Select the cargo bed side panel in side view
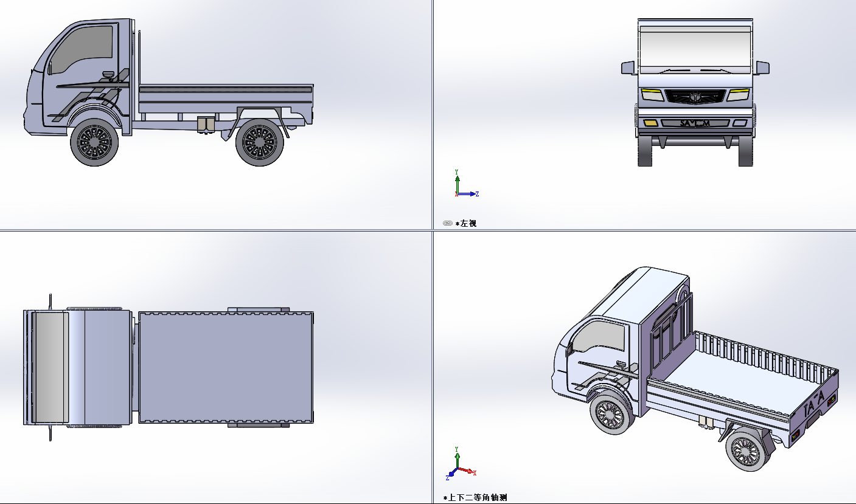This screenshot has height=504, width=856. 226,98
